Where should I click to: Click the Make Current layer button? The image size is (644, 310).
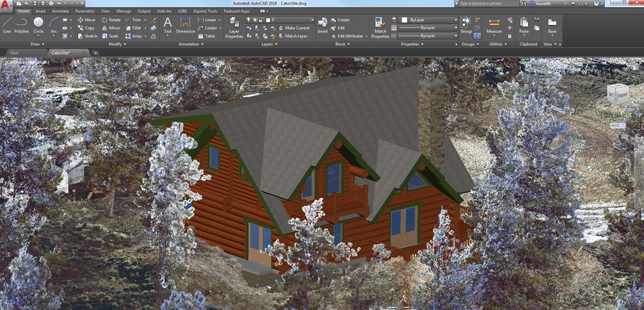(x=297, y=28)
